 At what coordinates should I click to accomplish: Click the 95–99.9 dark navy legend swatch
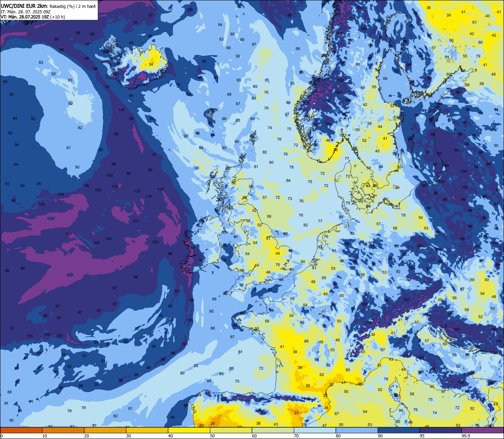tap(441, 430)
